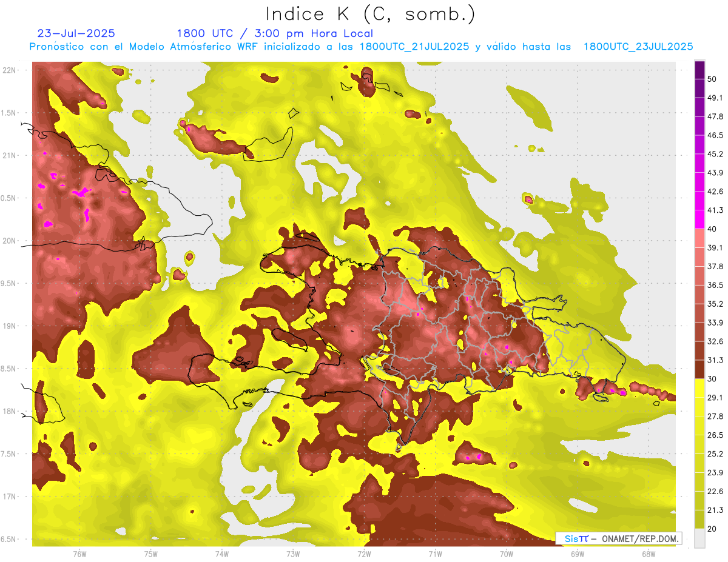The image size is (728, 562).
Task: Click the "30" color scale value
Action: point(712,379)
